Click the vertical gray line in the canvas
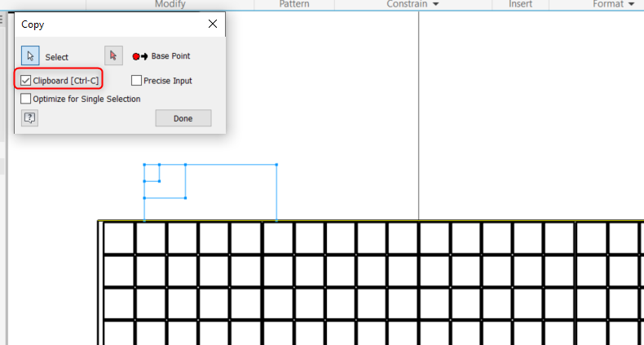Viewport: 644px width, 345px height. 419,122
